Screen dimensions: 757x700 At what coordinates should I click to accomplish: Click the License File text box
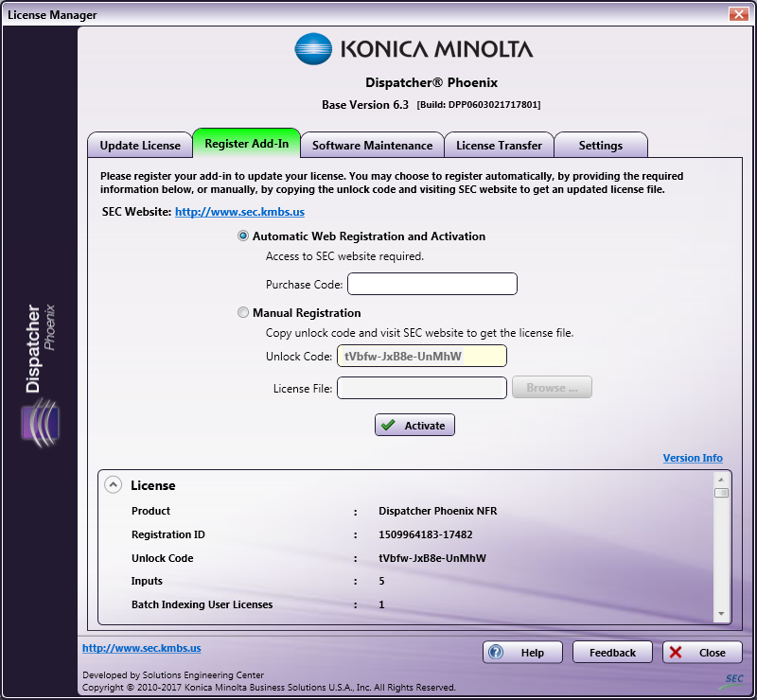pyautogui.click(x=421, y=388)
